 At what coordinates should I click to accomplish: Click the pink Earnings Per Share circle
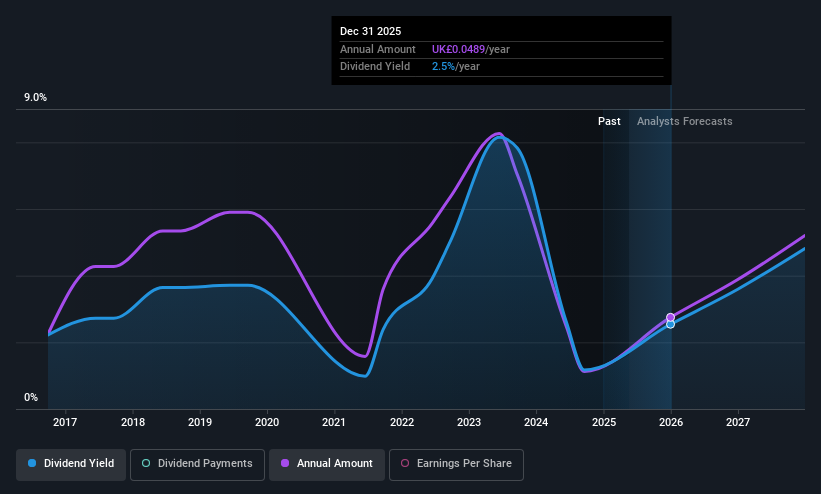(x=405, y=464)
